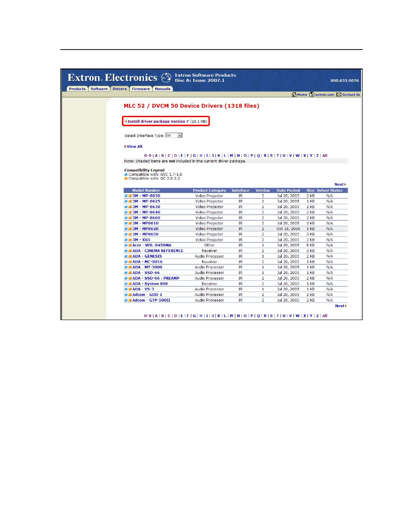Open the ADA - CINEMA REFERENCE driver
Screen dimensions: 411x532
[x=158, y=251]
